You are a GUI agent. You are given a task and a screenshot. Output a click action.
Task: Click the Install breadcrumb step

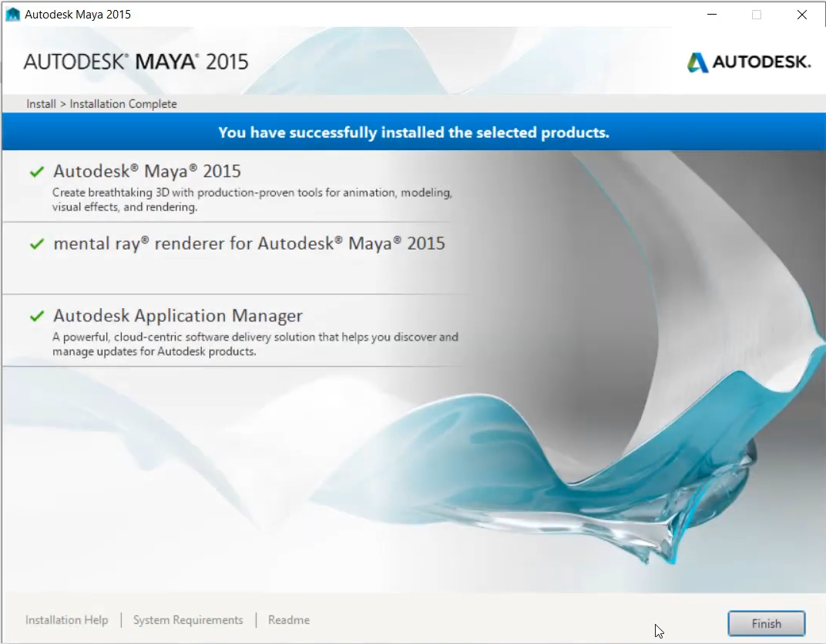[41, 104]
